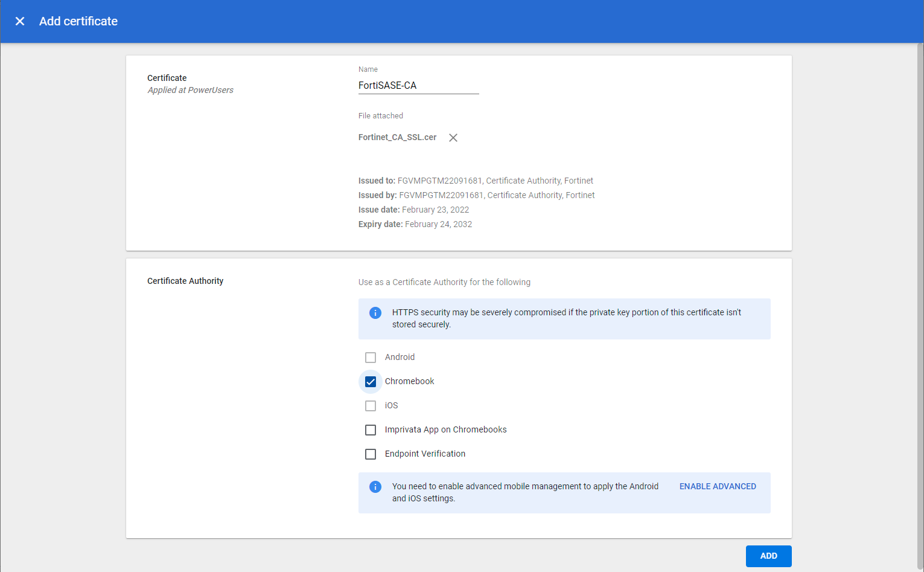
Task: Focus the certificate Name input field
Action: tap(418, 86)
